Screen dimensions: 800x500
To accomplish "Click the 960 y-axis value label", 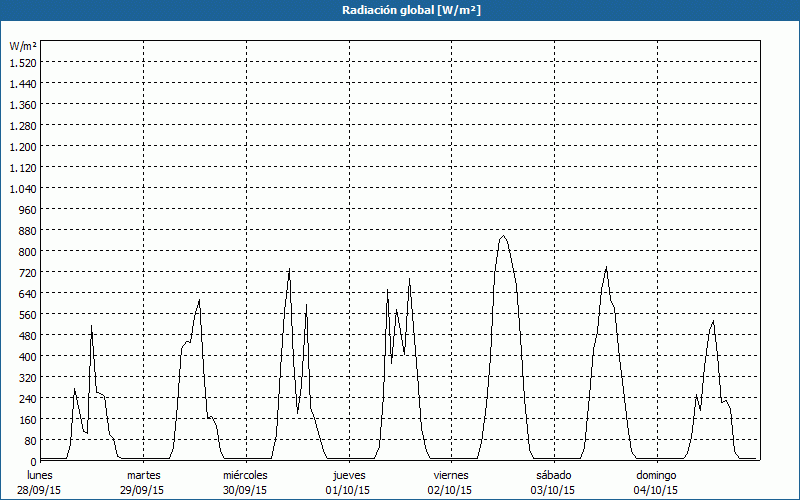I will (26, 209).
